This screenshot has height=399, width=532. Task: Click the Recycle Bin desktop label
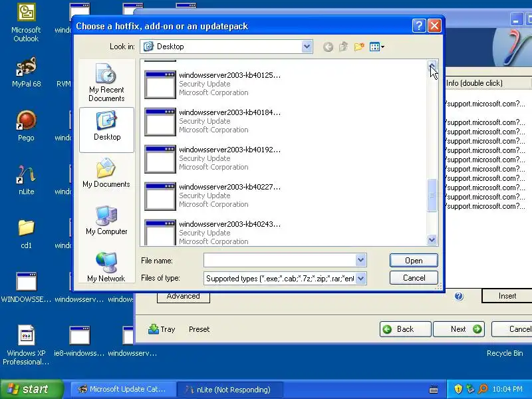coord(505,353)
